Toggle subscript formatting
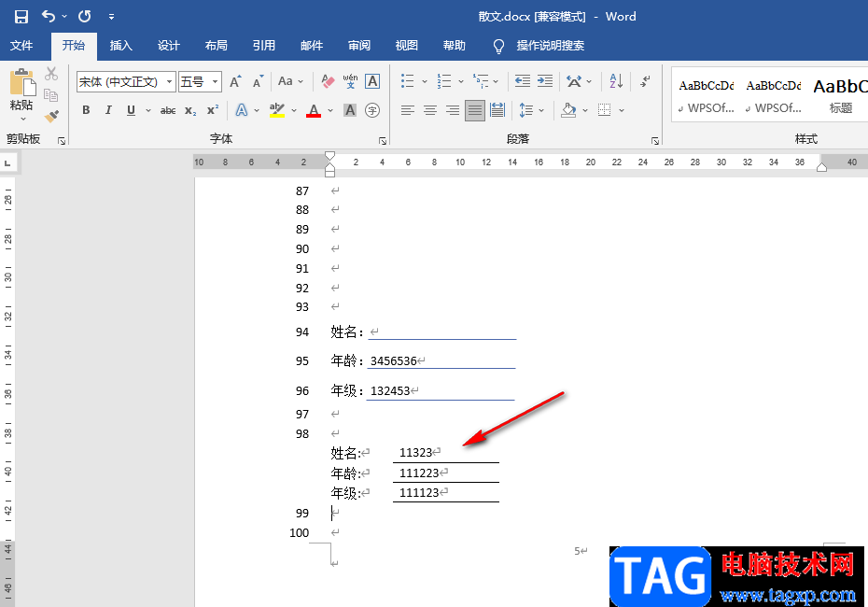 pyautogui.click(x=190, y=111)
